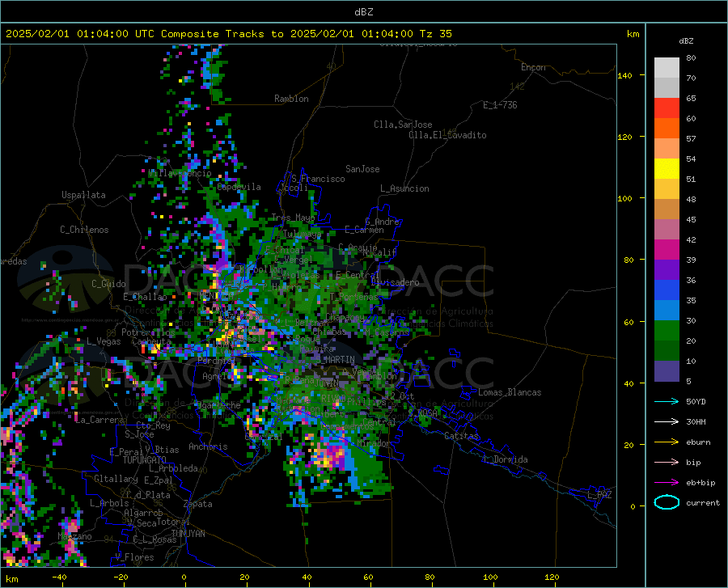Click the C_Guido place label

108,284
